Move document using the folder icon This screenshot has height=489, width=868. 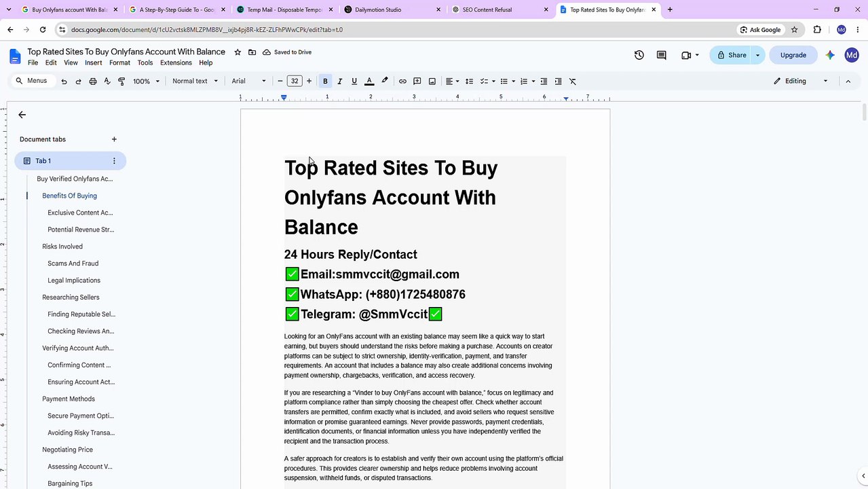[x=252, y=52]
